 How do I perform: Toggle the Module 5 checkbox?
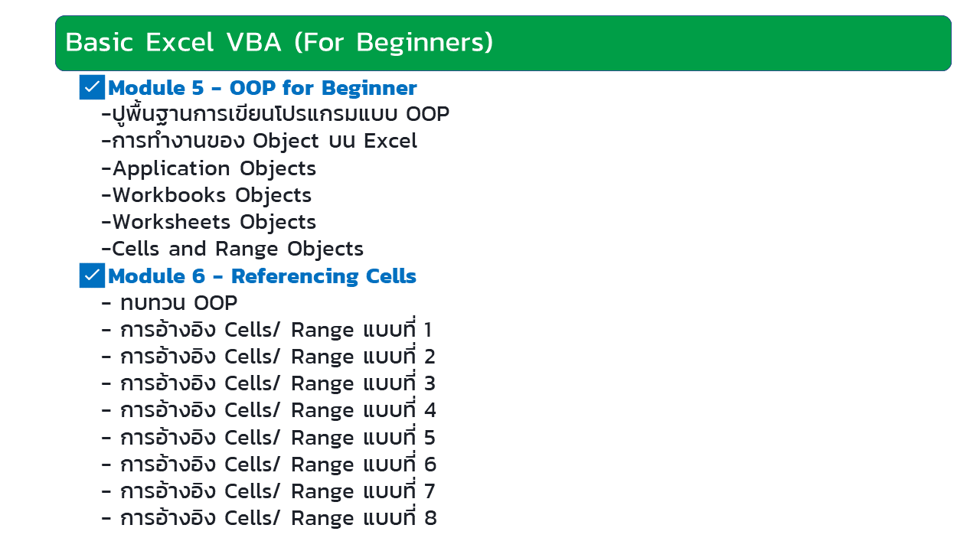coord(92,87)
